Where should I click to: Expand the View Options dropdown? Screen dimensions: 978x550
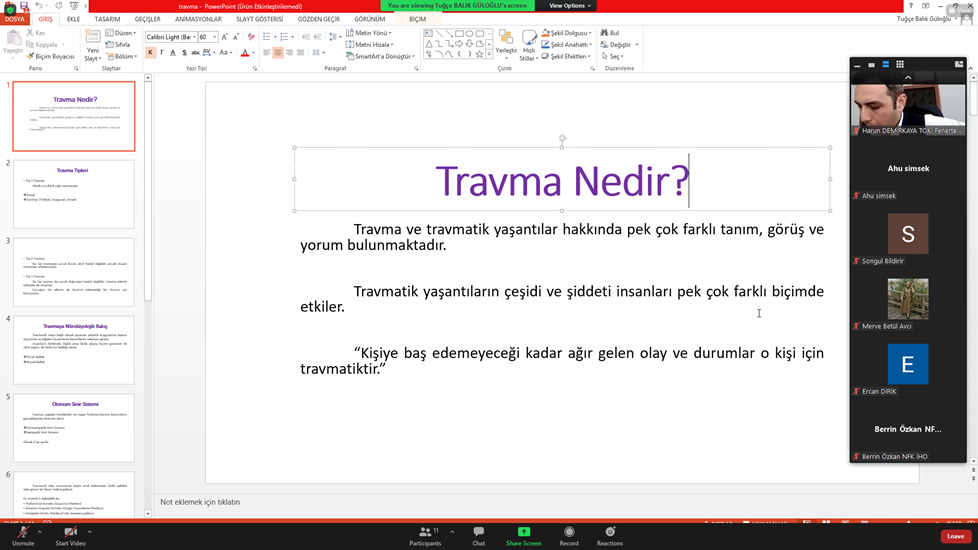(x=570, y=6)
